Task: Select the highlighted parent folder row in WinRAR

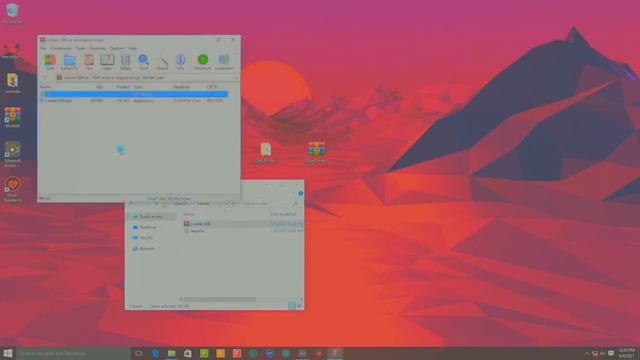Action: tap(134, 94)
